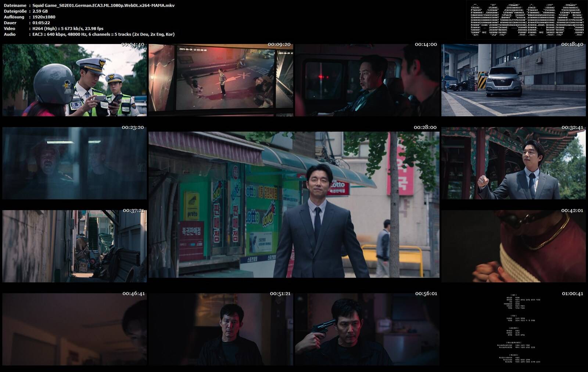Click the 00:56:01 timestamp

426,293
